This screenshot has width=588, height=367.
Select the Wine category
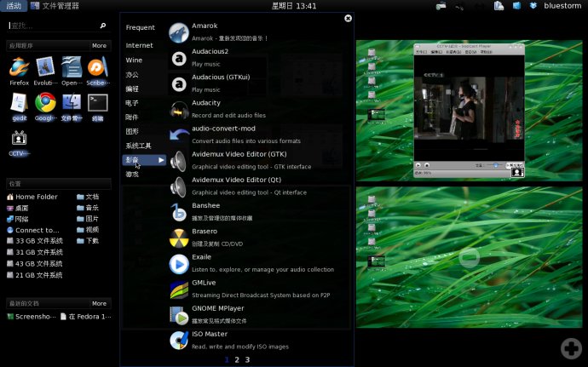[134, 60]
